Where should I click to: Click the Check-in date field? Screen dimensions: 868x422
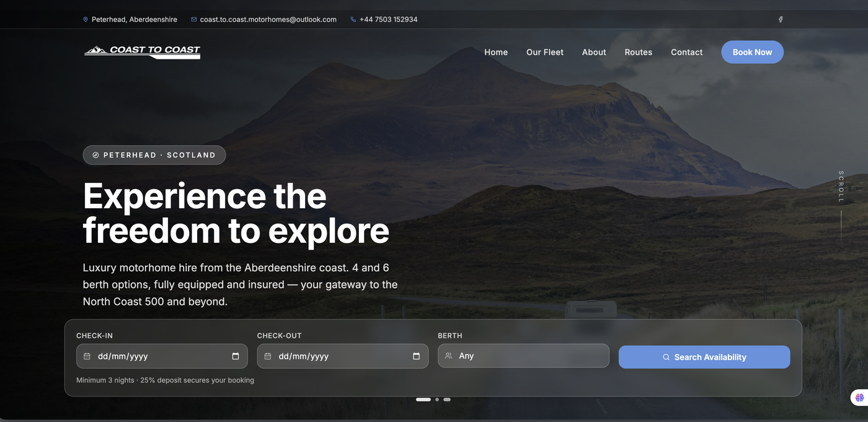coord(162,356)
